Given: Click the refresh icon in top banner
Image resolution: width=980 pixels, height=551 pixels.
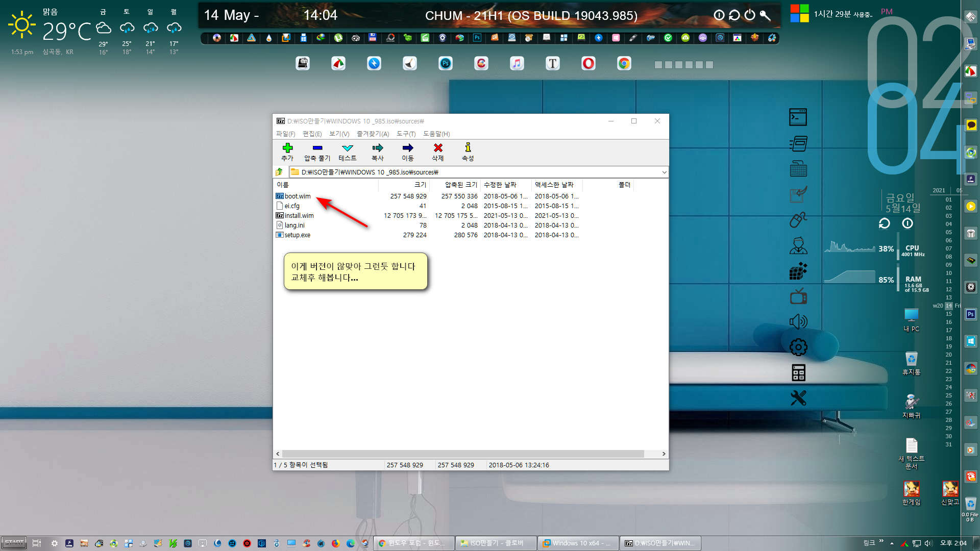Looking at the screenshot, I should [734, 15].
